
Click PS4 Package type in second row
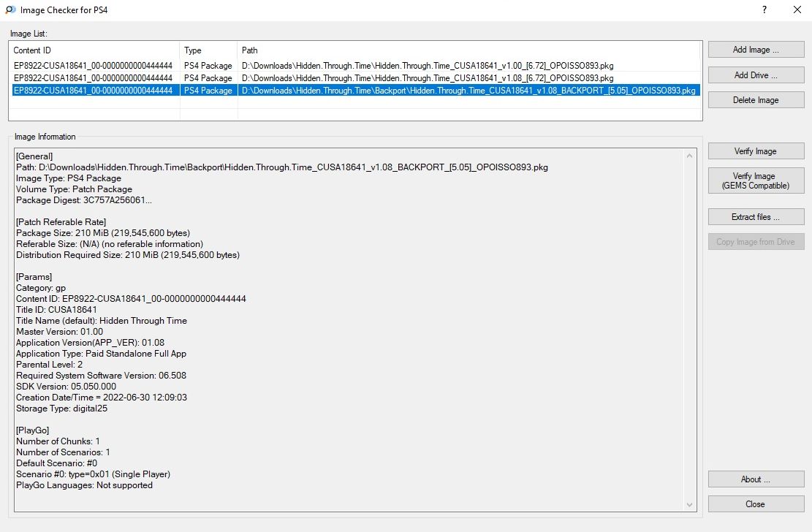[208, 78]
